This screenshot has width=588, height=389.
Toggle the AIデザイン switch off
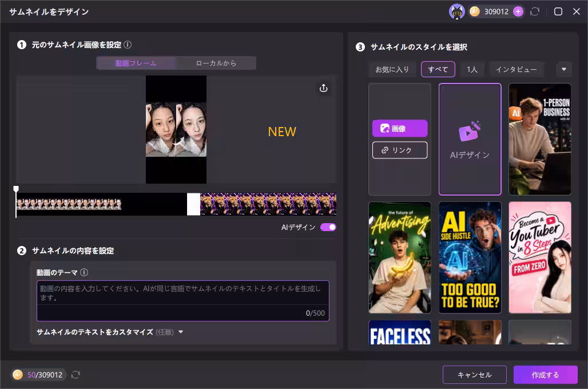click(328, 227)
